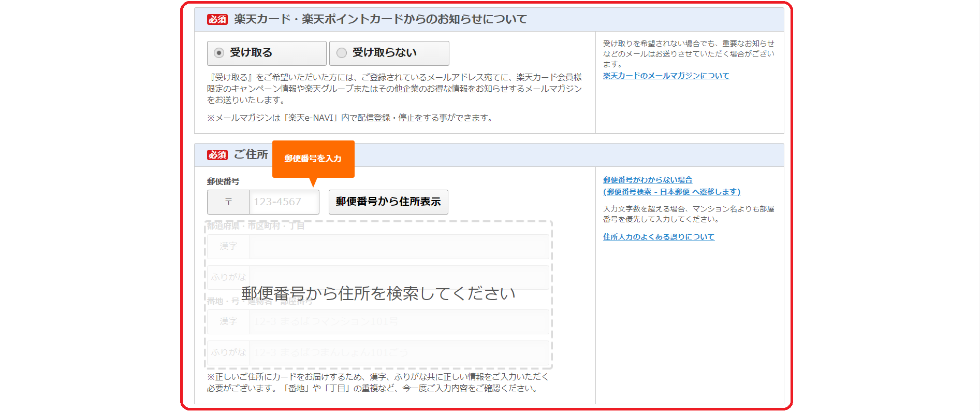Click the 受け取りを希望されない場合でも help text
Image resolution: width=980 pixels, height=411 pixels.
point(689,54)
